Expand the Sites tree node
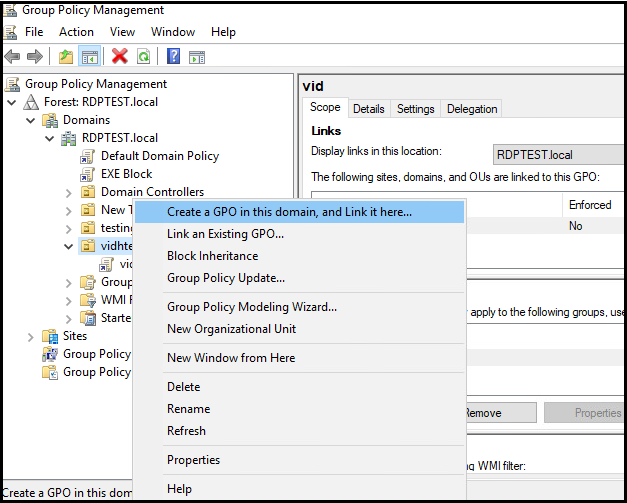 point(31,337)
